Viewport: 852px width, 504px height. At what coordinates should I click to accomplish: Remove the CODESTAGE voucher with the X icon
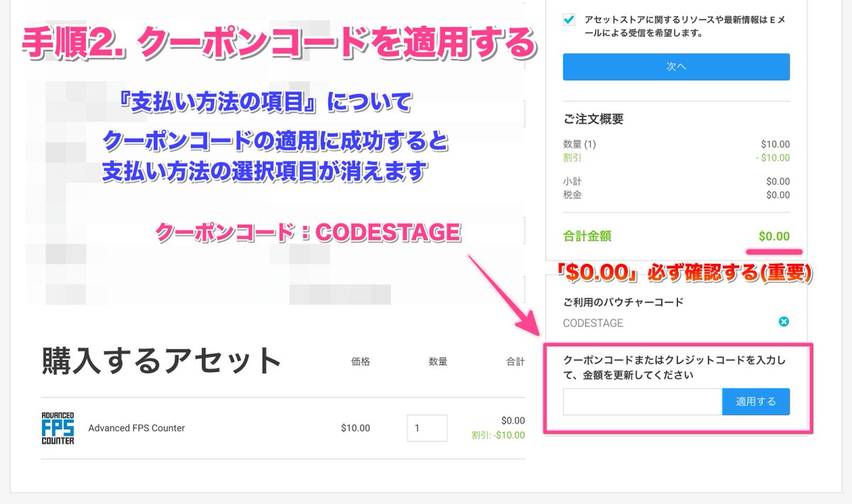783,322
